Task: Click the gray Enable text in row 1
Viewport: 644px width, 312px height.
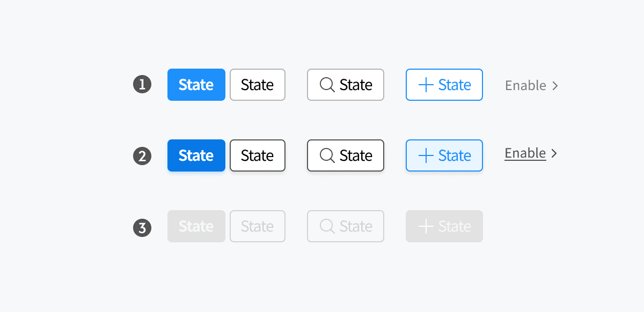Action: click(x=526, y=85)
